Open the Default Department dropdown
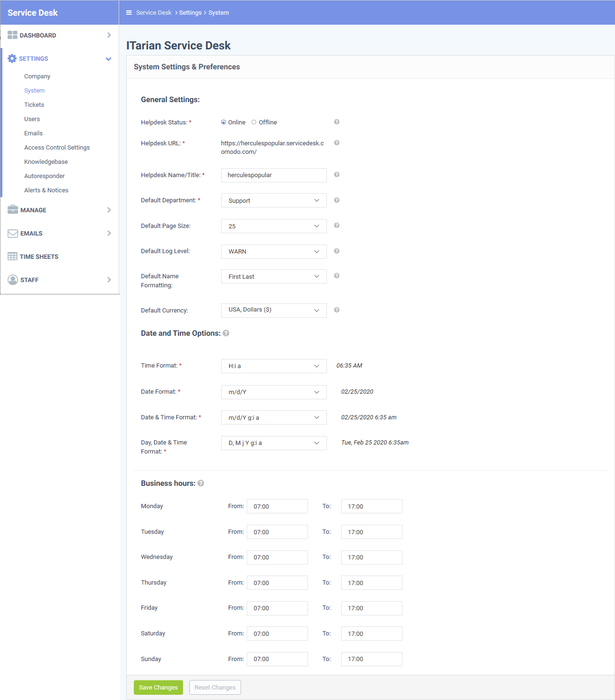The image size is (615, 700). [x=274, y=200]
